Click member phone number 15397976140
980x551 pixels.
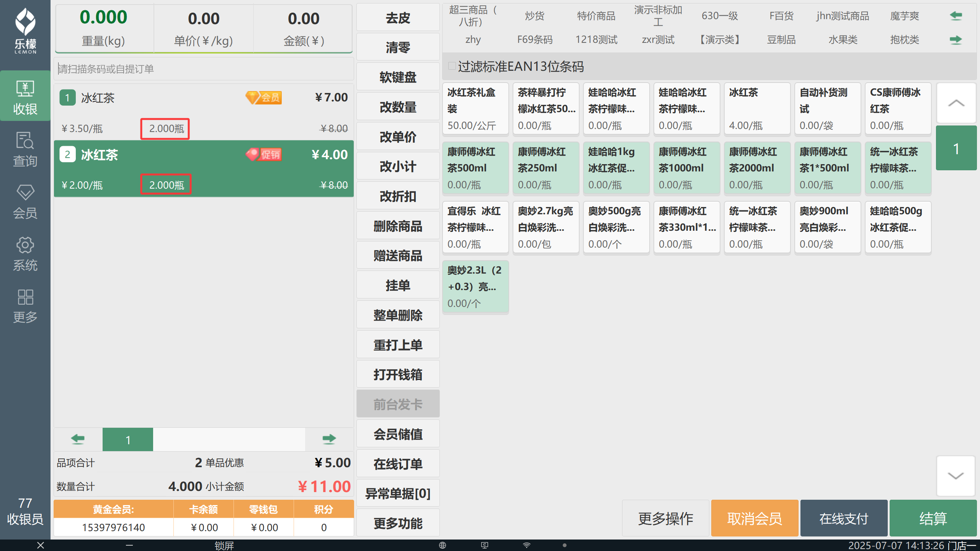tap(113, 527)
